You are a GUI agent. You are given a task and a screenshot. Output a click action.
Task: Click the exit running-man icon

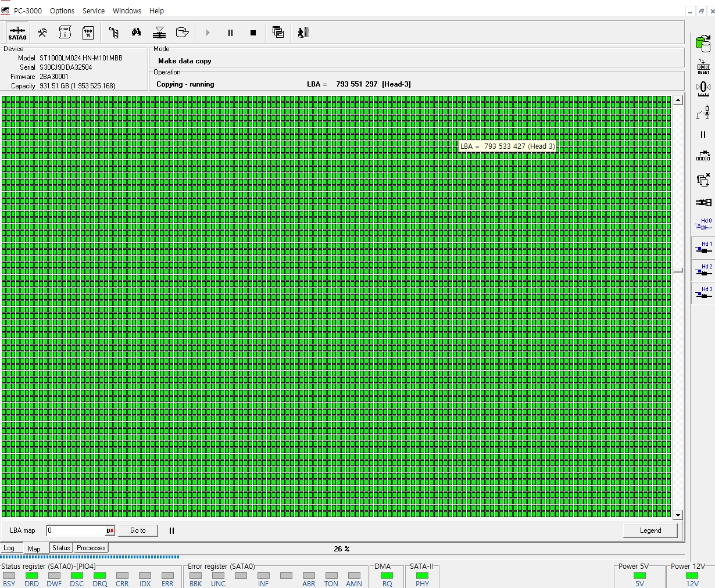pyautogui.click(x=303, y=33)
